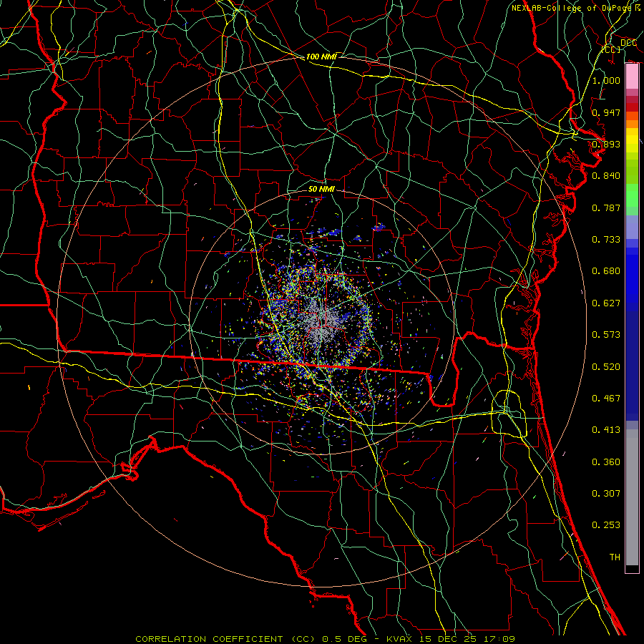The width and height of the screenshot is (644, 644).
Task: Click the TH threshold label on the legend
Action: click(615, 557)
